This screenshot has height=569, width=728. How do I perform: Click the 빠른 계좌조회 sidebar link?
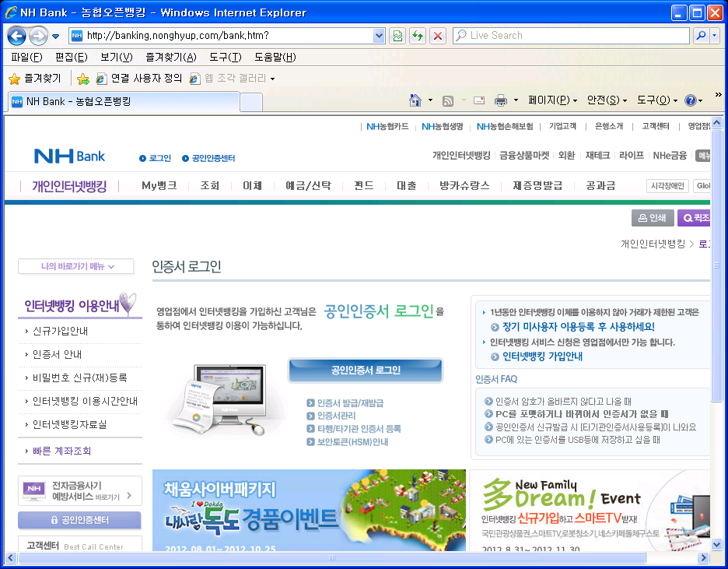point(61,451)
